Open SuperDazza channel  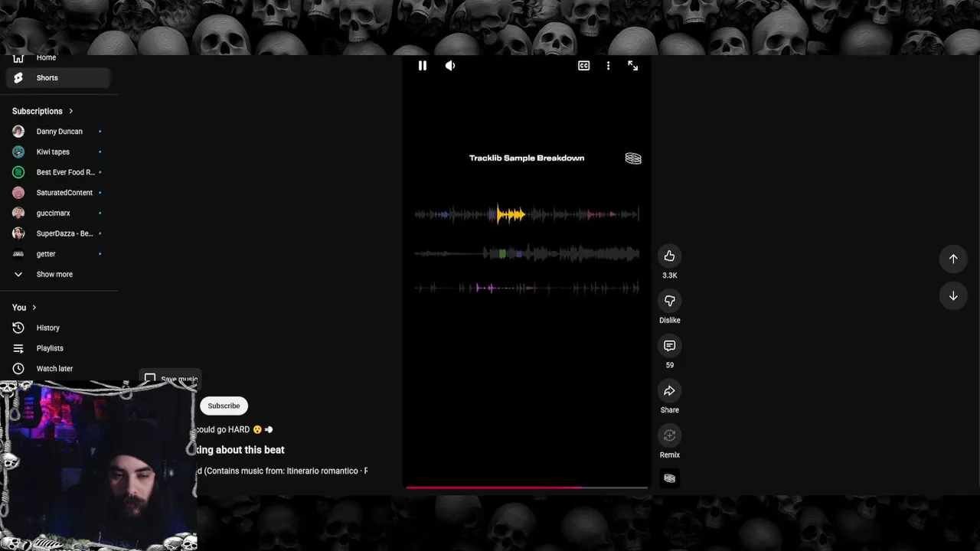click(x=58, y=233)
